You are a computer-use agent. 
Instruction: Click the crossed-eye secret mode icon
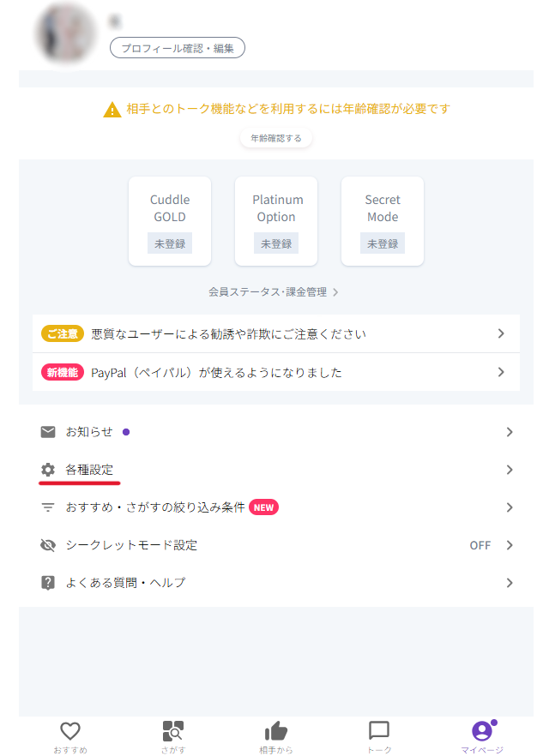[x=48, y=545]
